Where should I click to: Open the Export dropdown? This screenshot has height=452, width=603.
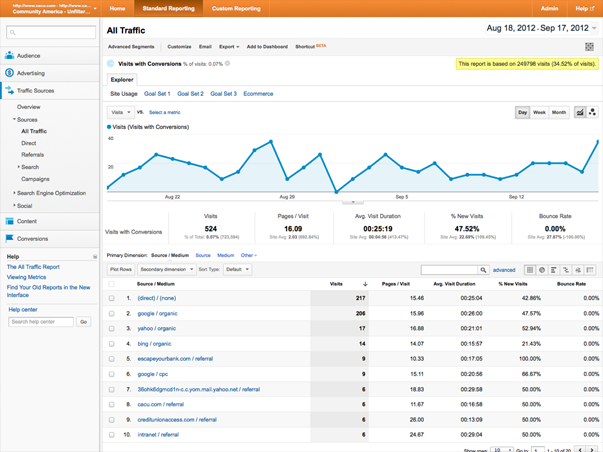point(229,47)
